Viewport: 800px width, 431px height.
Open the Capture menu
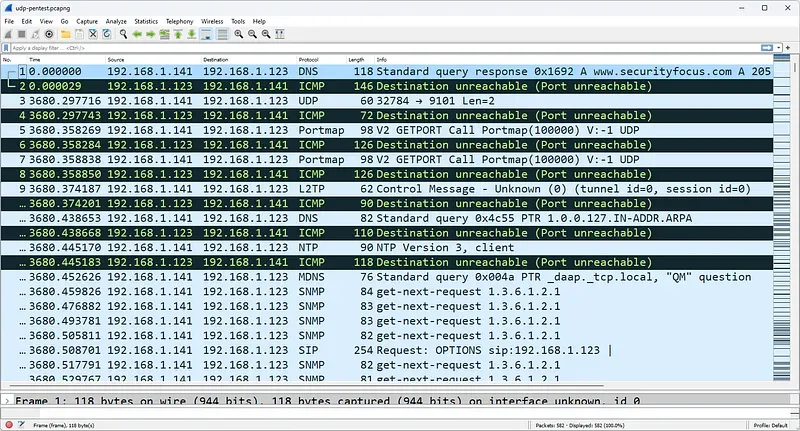(x=87, y=21)
